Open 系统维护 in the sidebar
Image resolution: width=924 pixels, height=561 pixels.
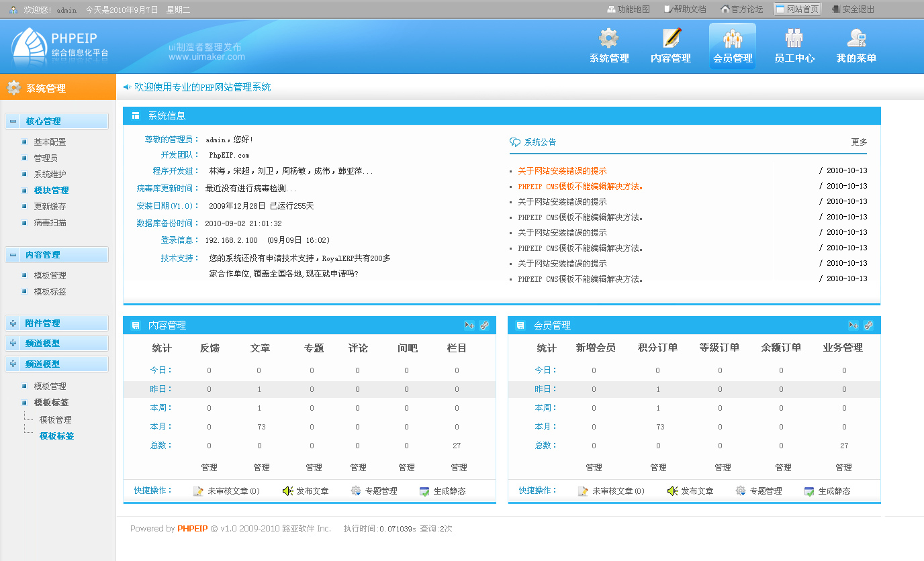point(50,174)
